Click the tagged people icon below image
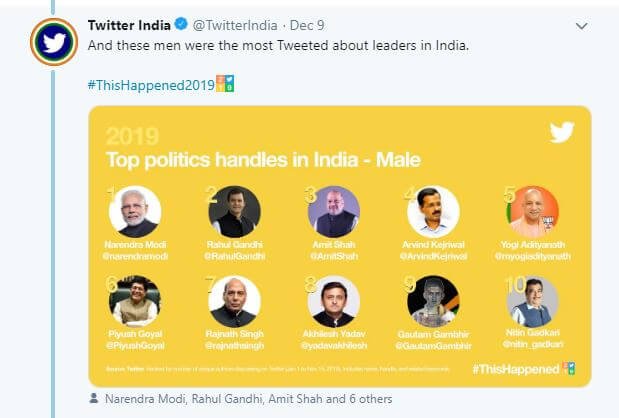619x418 pixels. 93,398
